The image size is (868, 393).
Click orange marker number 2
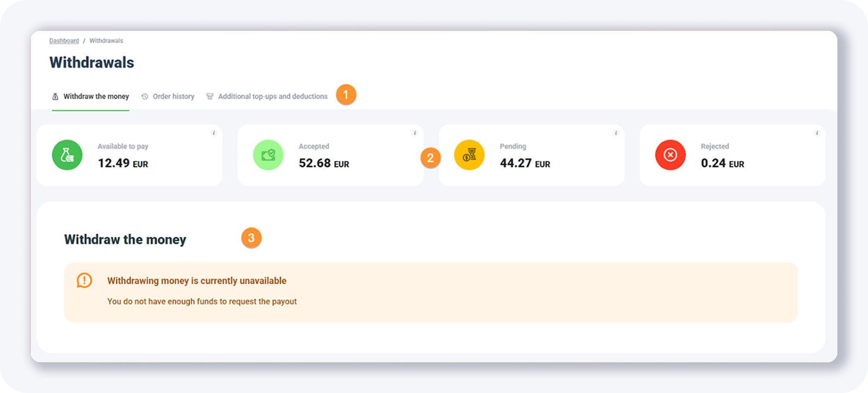coord(430,158)
